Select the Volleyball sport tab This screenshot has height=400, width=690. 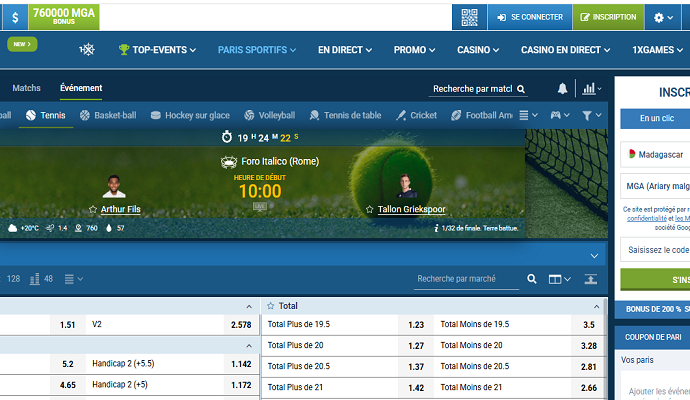269,115
